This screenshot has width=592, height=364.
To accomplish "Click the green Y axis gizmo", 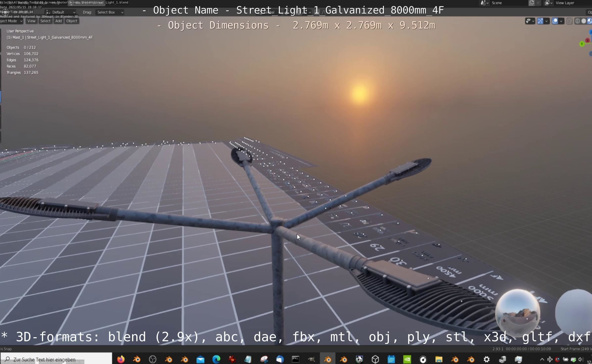I will tap(582, 44).
